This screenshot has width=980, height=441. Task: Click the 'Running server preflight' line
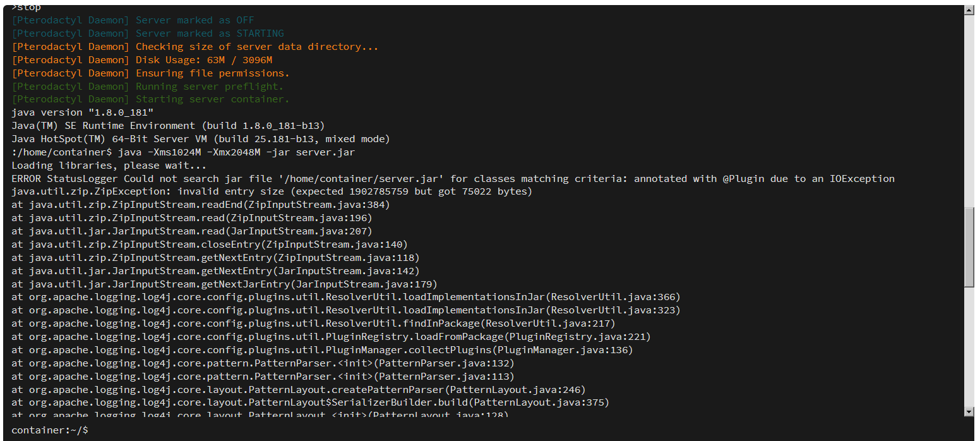[148, 87]
